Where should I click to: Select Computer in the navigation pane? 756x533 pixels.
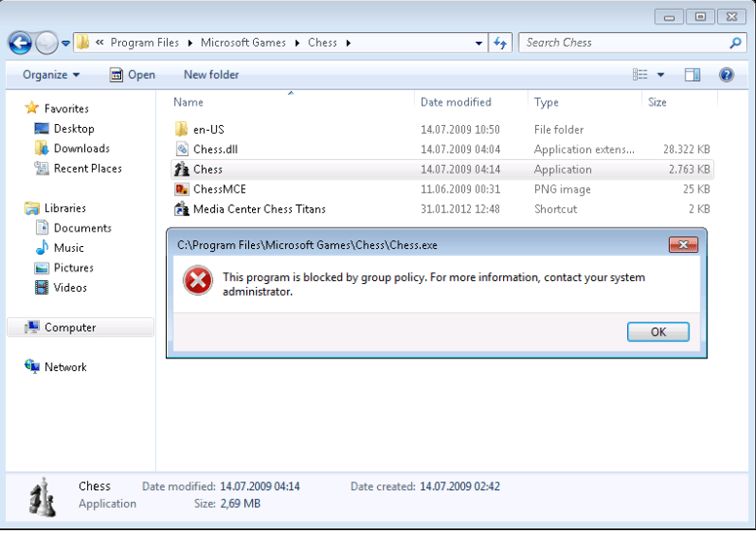(70, 328)
